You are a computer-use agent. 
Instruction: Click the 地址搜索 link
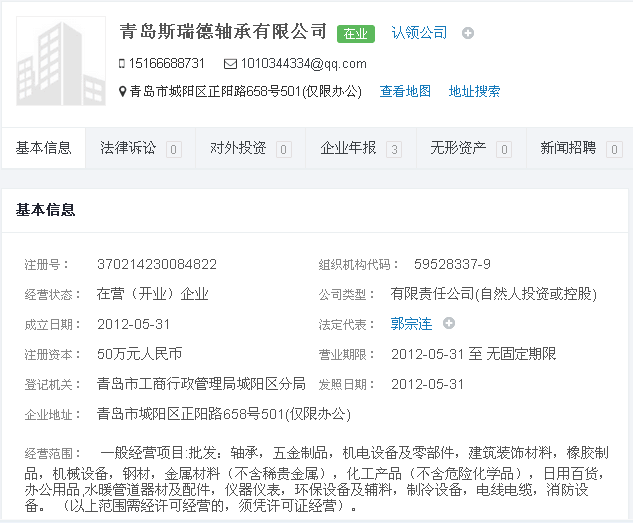tap(474, 91)
